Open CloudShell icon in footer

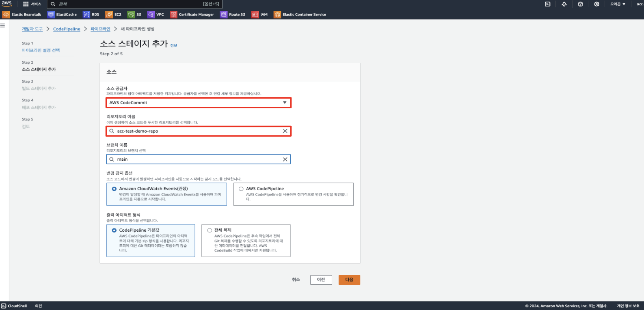click(4, 306)
